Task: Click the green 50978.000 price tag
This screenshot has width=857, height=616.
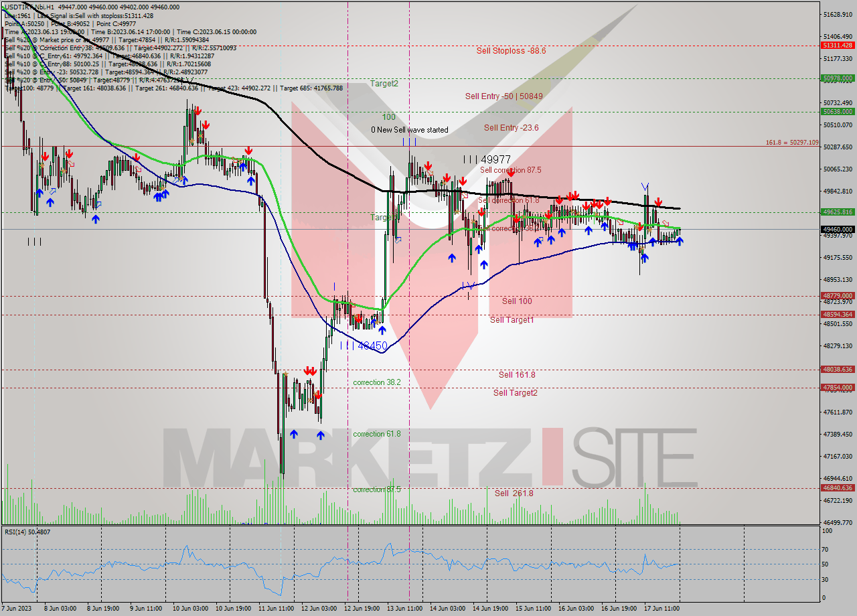Action: pyautogui.click(x=837, y=78)
